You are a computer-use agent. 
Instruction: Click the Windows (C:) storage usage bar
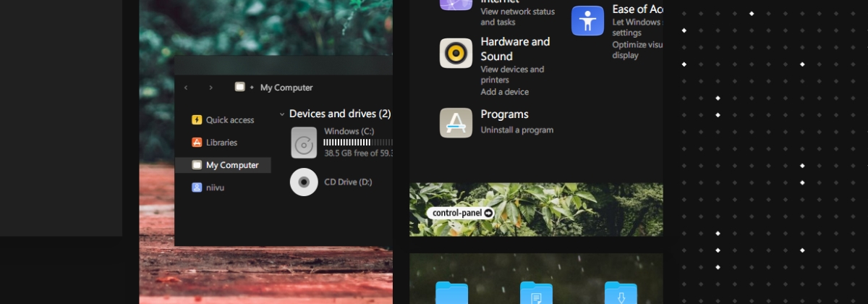coord(358,143)
